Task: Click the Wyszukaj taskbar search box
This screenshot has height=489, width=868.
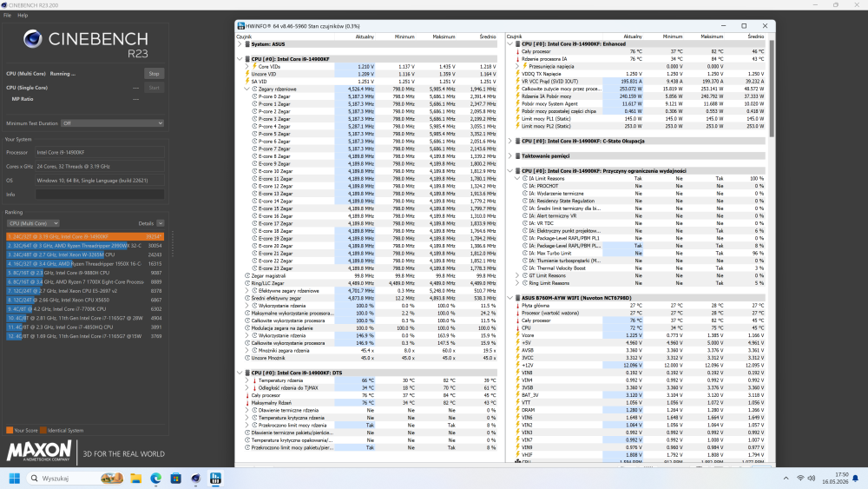Action: 76,478
